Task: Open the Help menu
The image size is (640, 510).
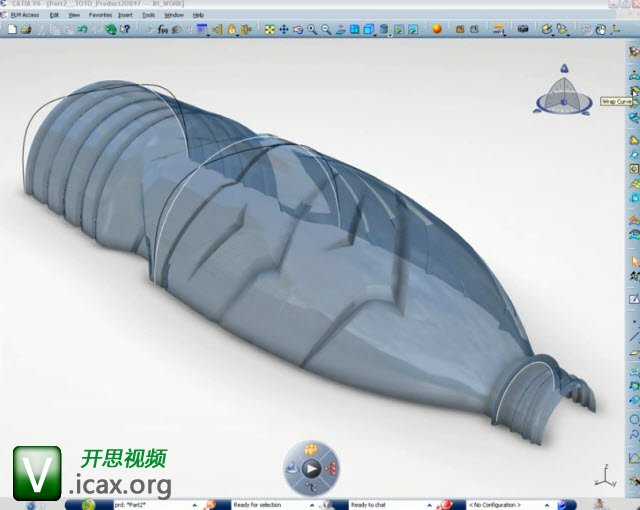Action: (x=198, y=15)
